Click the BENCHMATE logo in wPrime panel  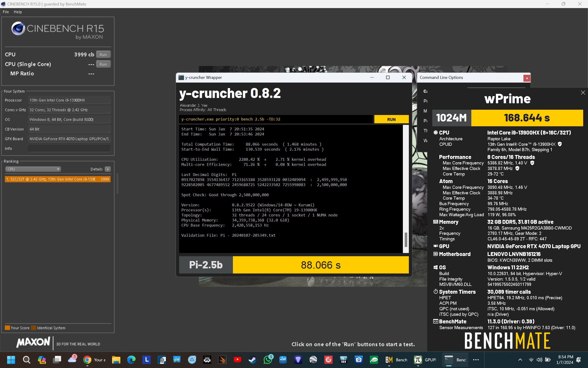[507, 341]
